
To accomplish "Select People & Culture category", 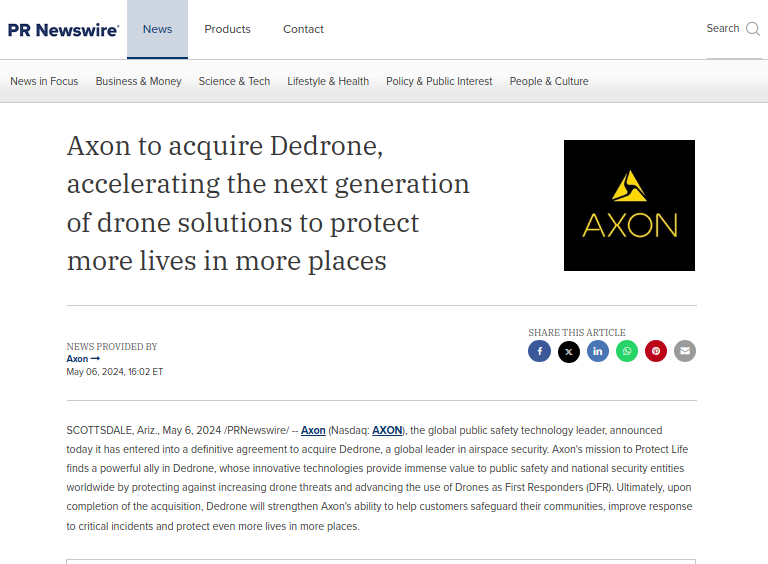I will (x=549, y=81).
